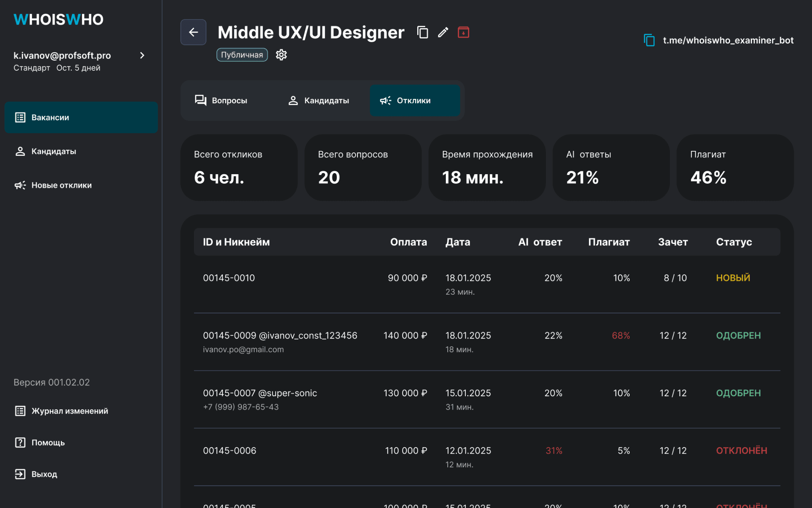This screenshot has height=508, width=812.
Task: Edit vacancy title with pencil icon
Action: [443, 32]
